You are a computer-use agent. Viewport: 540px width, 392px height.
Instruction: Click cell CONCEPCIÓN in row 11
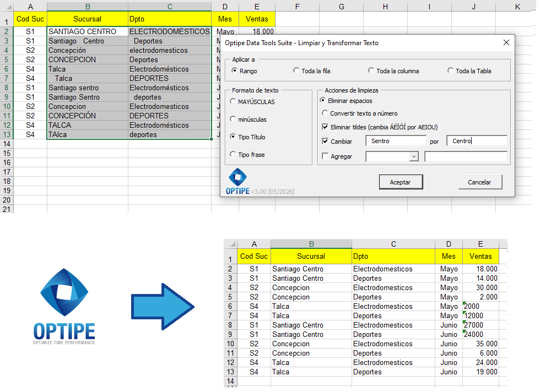pyautogui.click(x=88, y=116)
